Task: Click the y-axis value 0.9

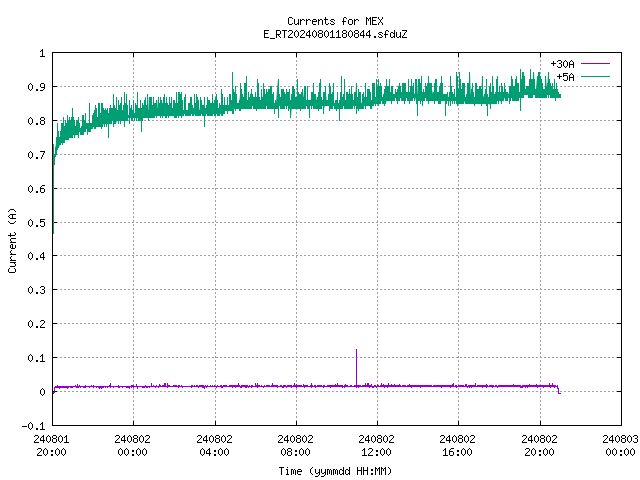Action: coord(36,87)
